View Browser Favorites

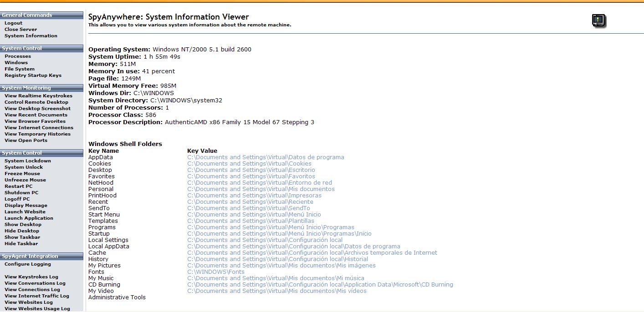pos(35,121)
